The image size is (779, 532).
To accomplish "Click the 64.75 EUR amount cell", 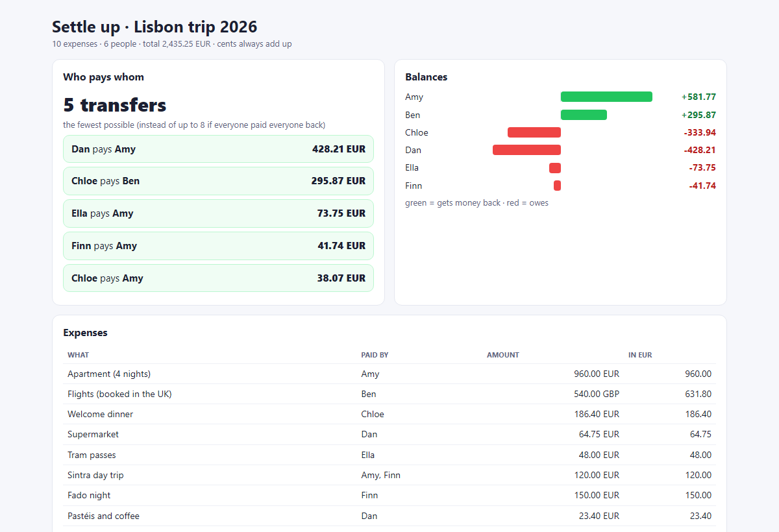I will tap(599, 434).
